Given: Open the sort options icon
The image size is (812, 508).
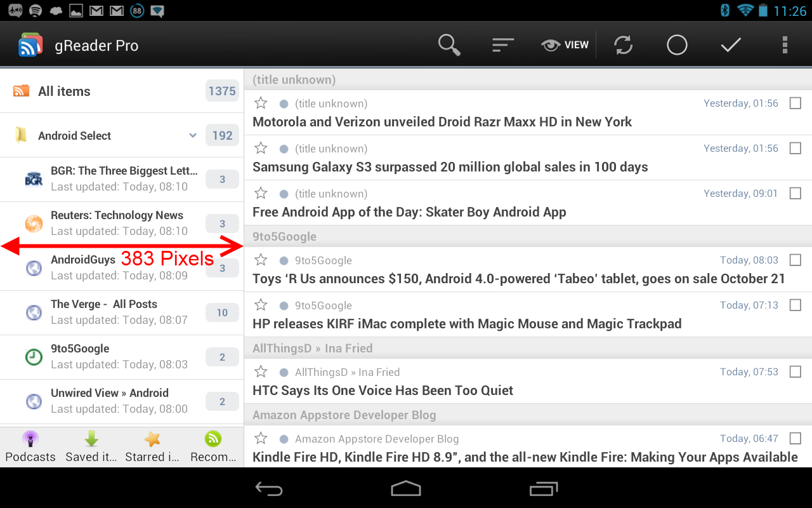Looking at the screenshot, I should (x=503, y=44).
